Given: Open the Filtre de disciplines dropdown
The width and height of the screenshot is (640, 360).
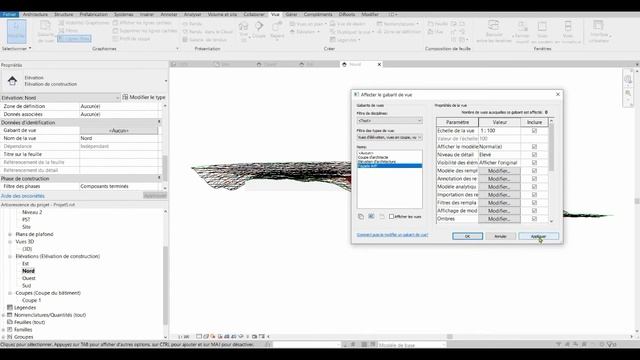Looking at the screenshot, I should coord(389,121).
